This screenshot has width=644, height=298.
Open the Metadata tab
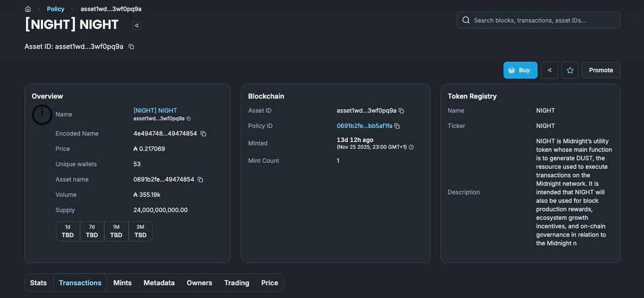pos(159,282)
